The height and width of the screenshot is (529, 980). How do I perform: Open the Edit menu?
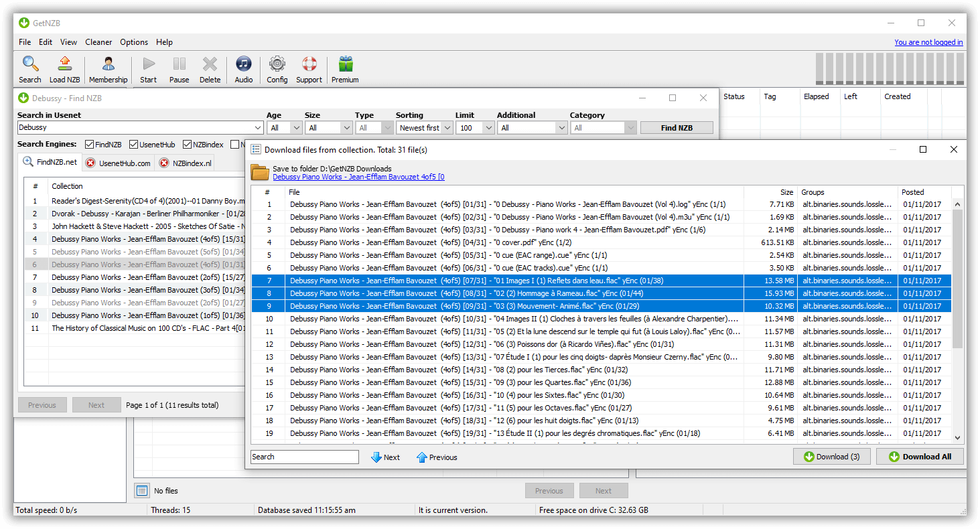(x=46, y=42)
